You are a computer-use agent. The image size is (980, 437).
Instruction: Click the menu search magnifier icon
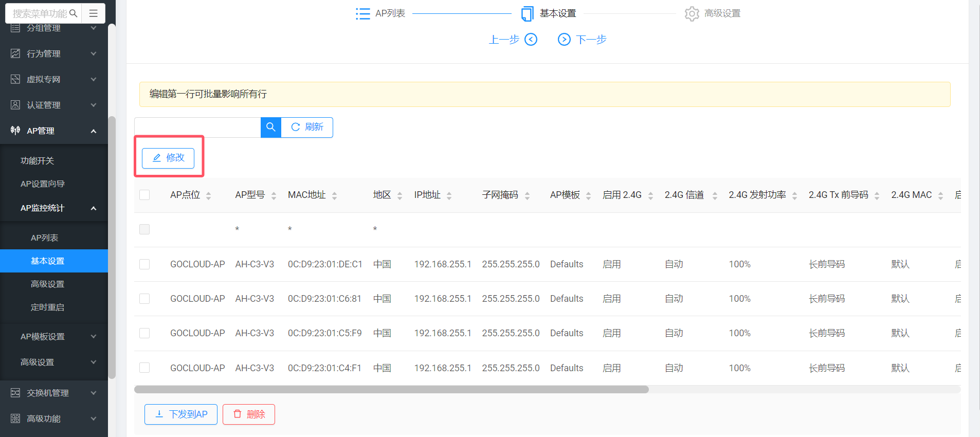[x=73, y=13]
